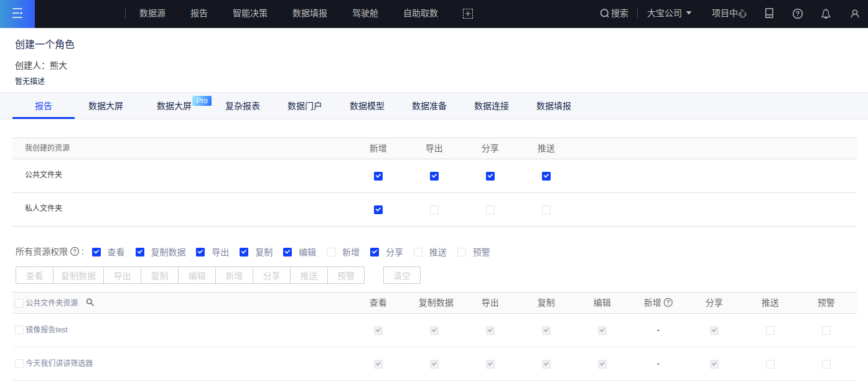Click help icon beside 所有资源权限

[x=75, y=252]
